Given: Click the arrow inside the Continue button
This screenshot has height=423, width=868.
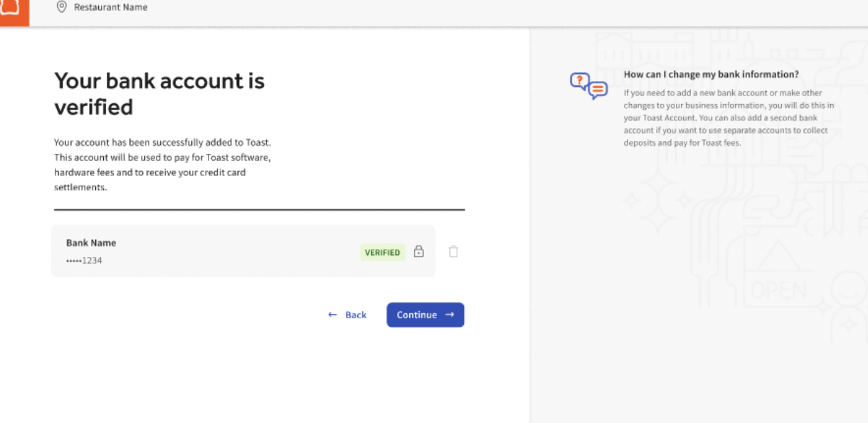Looking at the screenshot, I should pyautogui.click(x=449, y=314).
